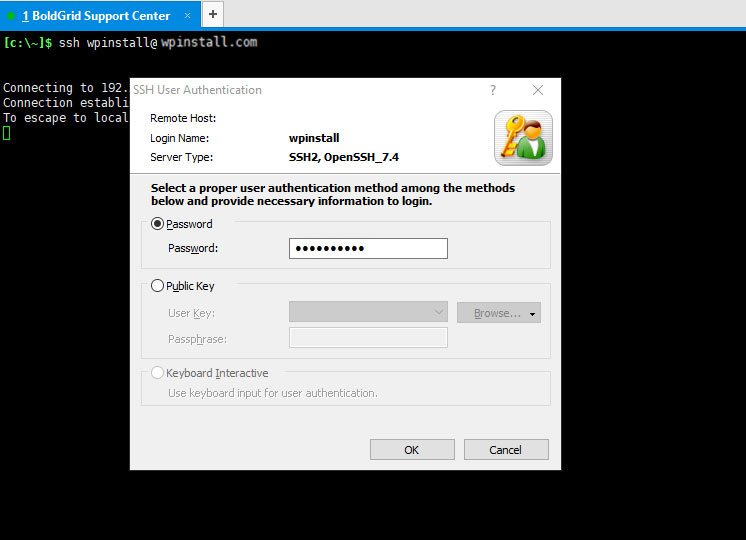Click the terminal cursor block

point(7,133)
